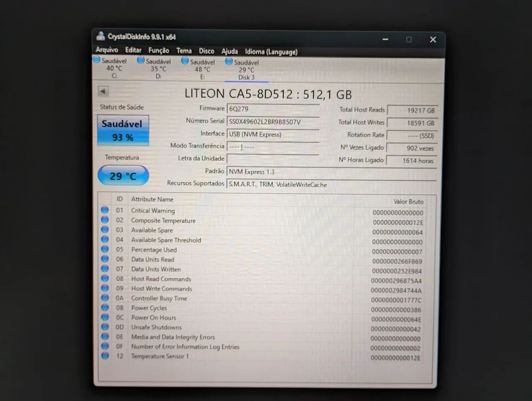This screenshot has height=401, width=532.
Task: Click the status orb for Available Spare row
Action: 105,230
